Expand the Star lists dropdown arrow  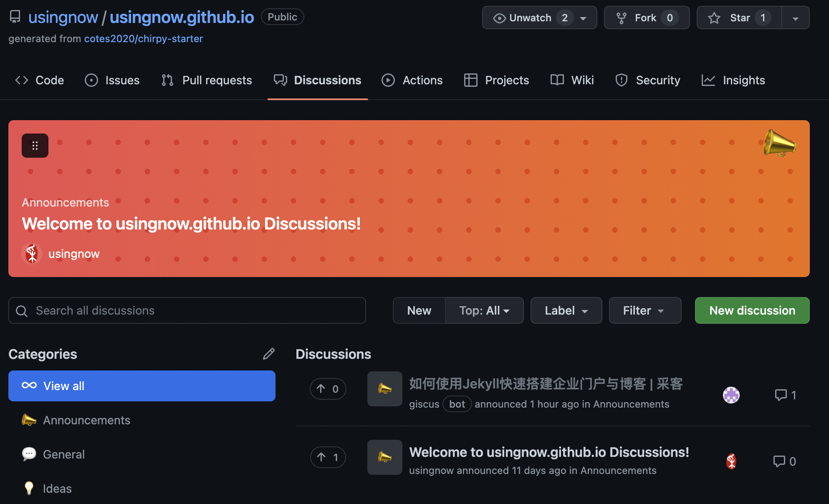pos(796,18)
